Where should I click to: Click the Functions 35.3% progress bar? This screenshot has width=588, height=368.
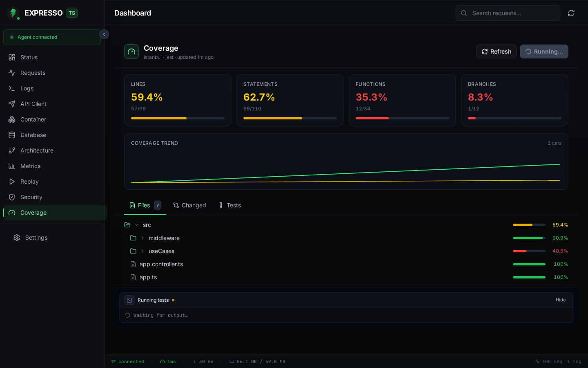[402, 118]
